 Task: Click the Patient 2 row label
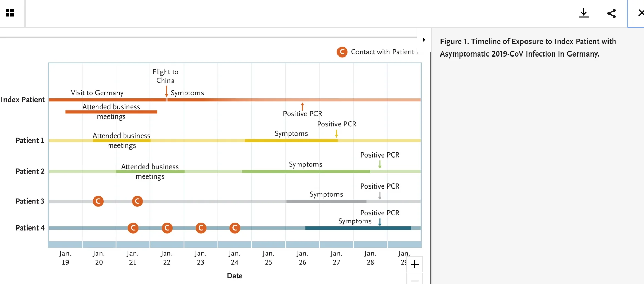click(30, 171)
